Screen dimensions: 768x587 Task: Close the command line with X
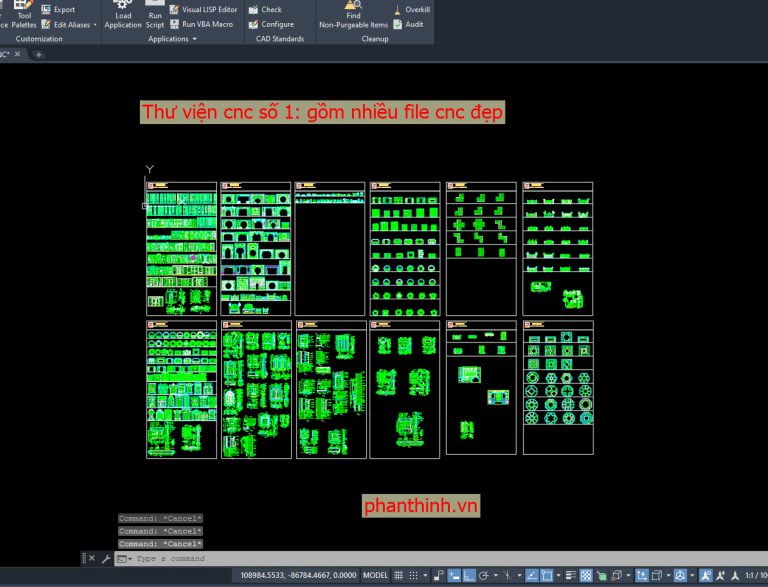(x=92, y=558)
